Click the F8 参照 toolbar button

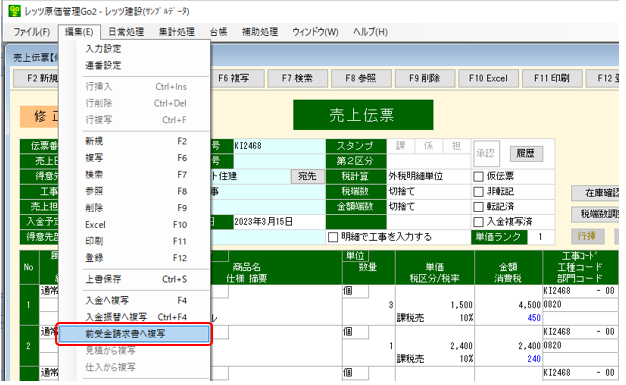tap(361, 78)
